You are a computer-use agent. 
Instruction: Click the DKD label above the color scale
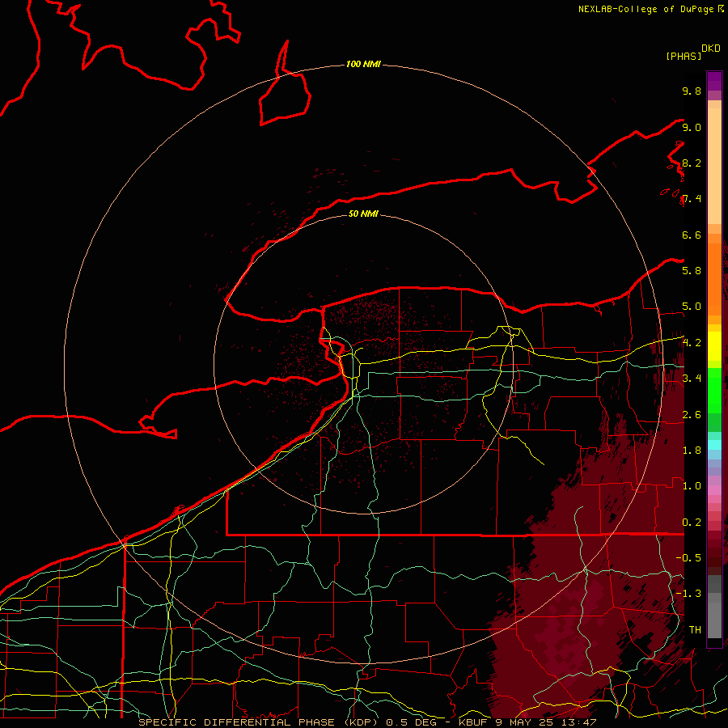click(x=711, y=49)
